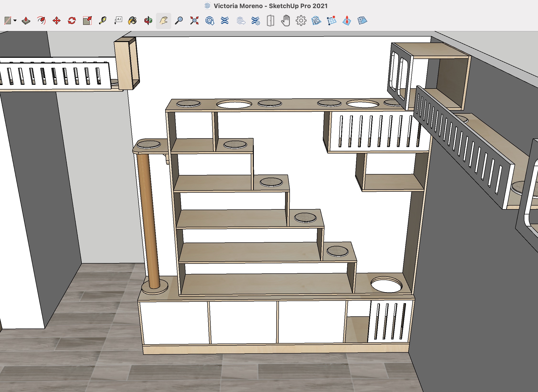Select the Pan hand tool
This screenshot has height=392, width=538.
pyautogui.click(x=164, y=21)
